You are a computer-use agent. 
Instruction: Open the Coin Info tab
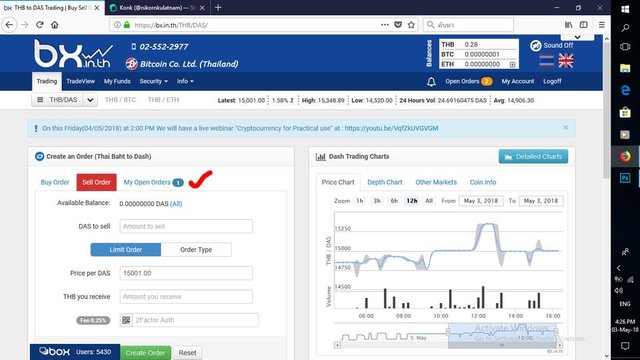483,182
